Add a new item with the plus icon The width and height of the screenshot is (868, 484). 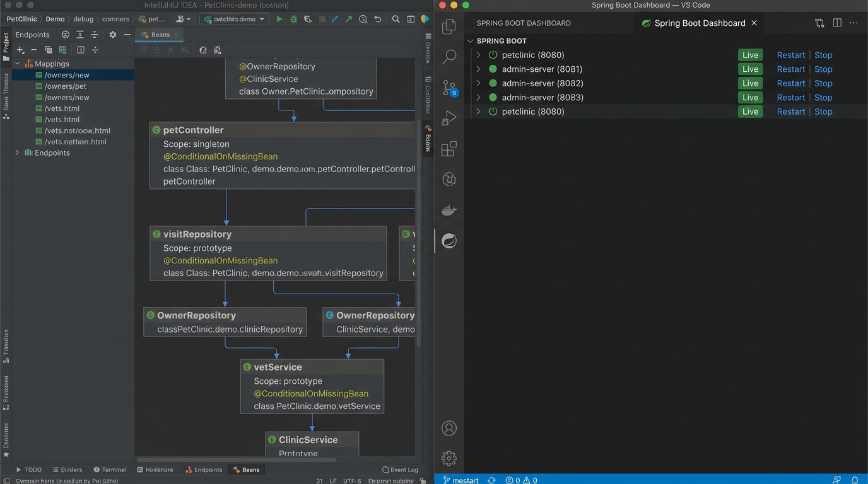pos(20,50)
